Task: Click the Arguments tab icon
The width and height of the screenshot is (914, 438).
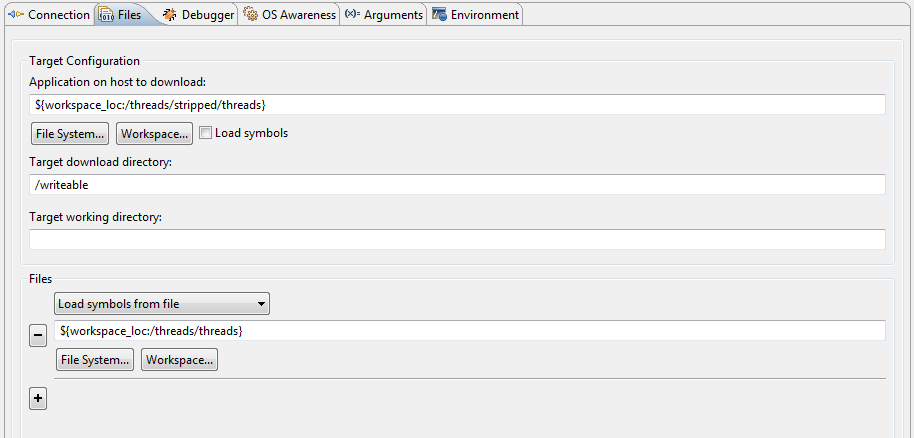Action: click(x=352, y=15)
